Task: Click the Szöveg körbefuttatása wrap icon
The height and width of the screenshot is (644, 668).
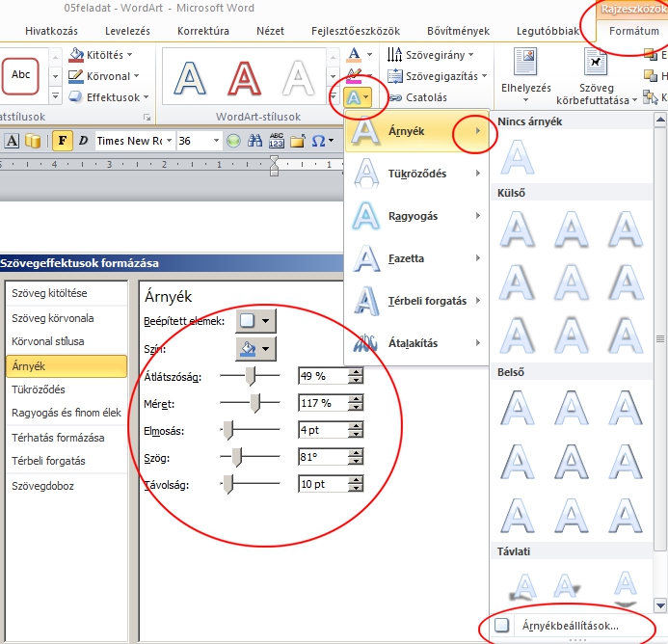Action: coord(597,64)
